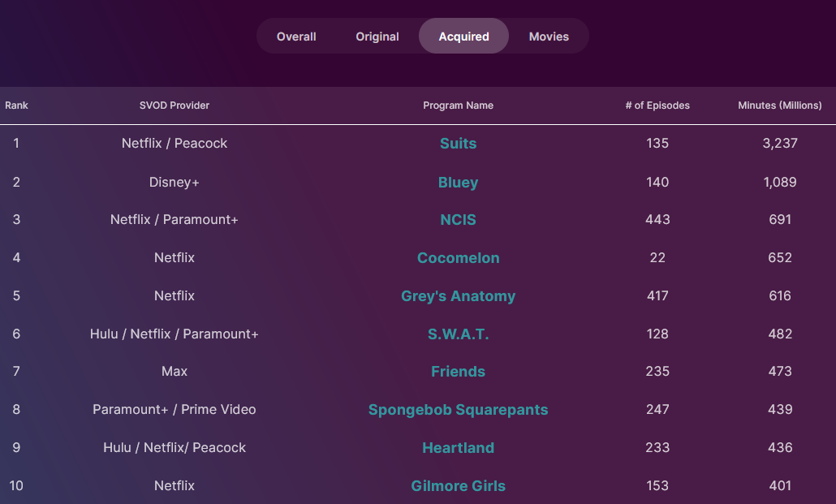Click the Rank column header
The width and height of the screenshot is (836, 504).
pos(16,106)
